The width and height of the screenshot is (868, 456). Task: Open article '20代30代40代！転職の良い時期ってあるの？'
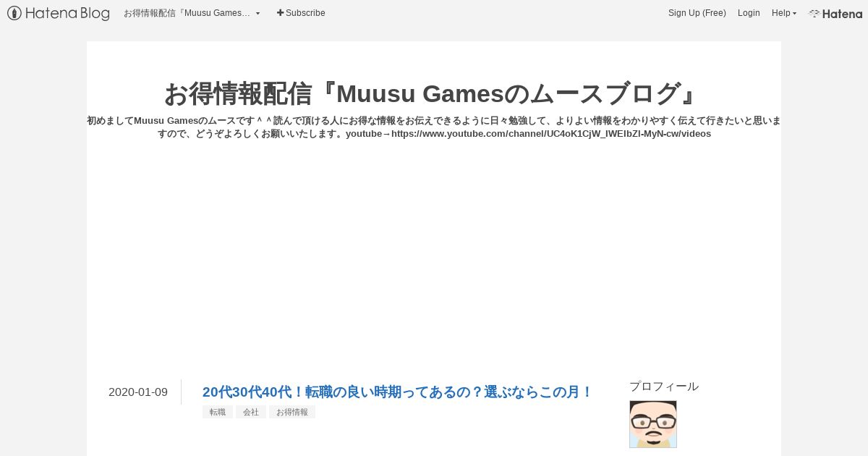pos(398,392)
